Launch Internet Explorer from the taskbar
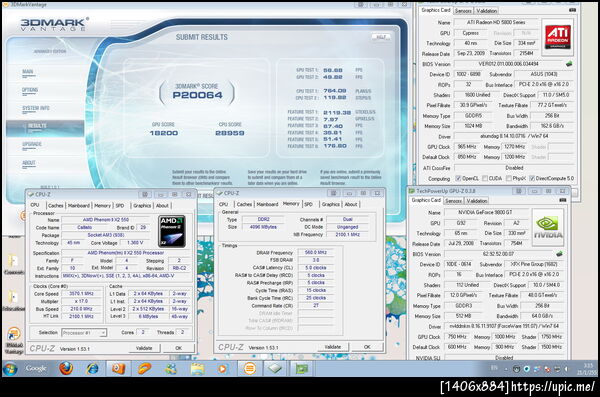Screen dimensions: 600x397 tap(92, 369)
